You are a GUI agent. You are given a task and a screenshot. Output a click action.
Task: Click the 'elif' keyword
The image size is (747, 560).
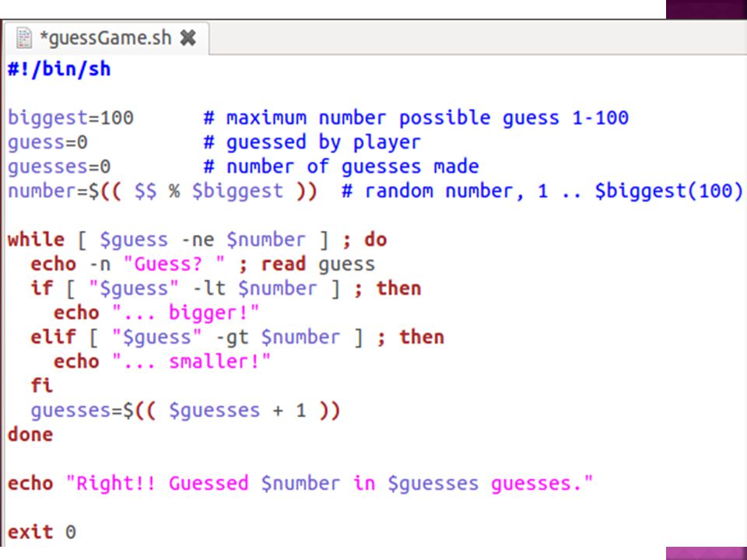point(53,337)
